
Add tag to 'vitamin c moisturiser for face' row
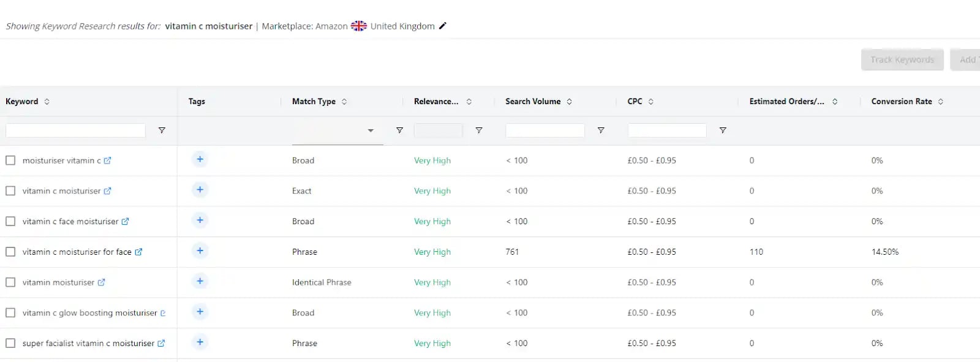200,251
